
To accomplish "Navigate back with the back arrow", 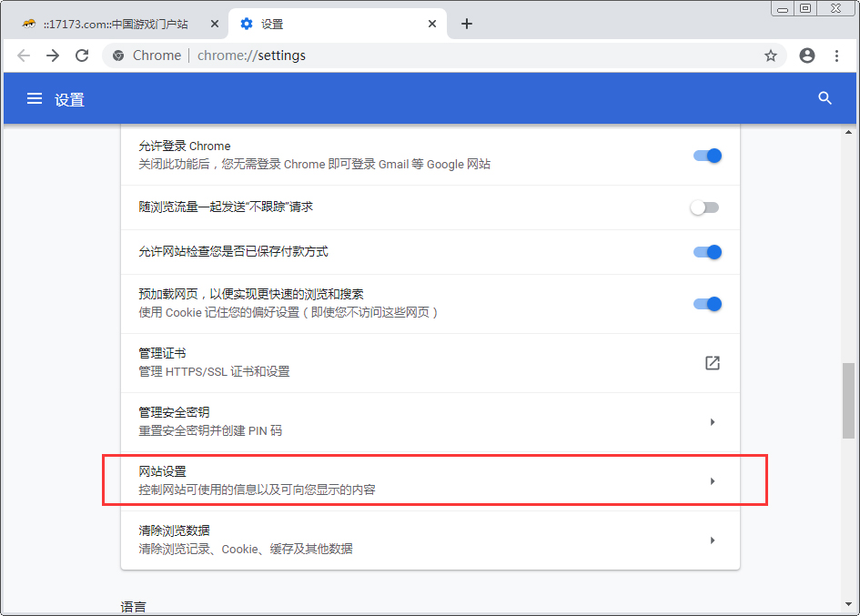I will pos(24,55).
